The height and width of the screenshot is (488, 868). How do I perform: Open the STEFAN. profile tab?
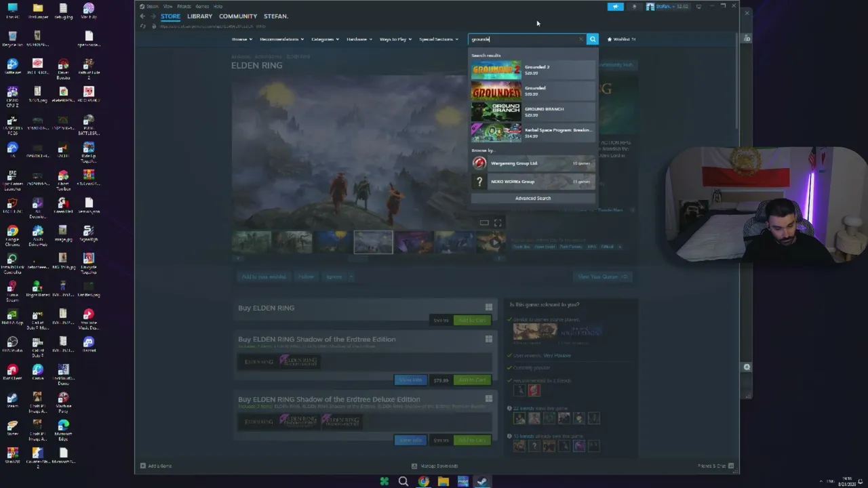(276, 16)
